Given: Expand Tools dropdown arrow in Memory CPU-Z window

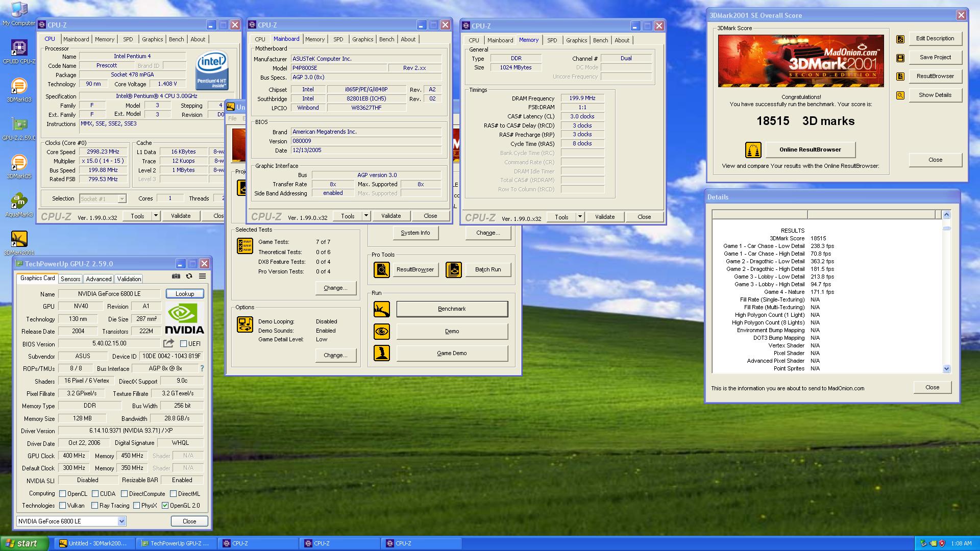Looking at the screenshot, I should click(x=580, y=217).
